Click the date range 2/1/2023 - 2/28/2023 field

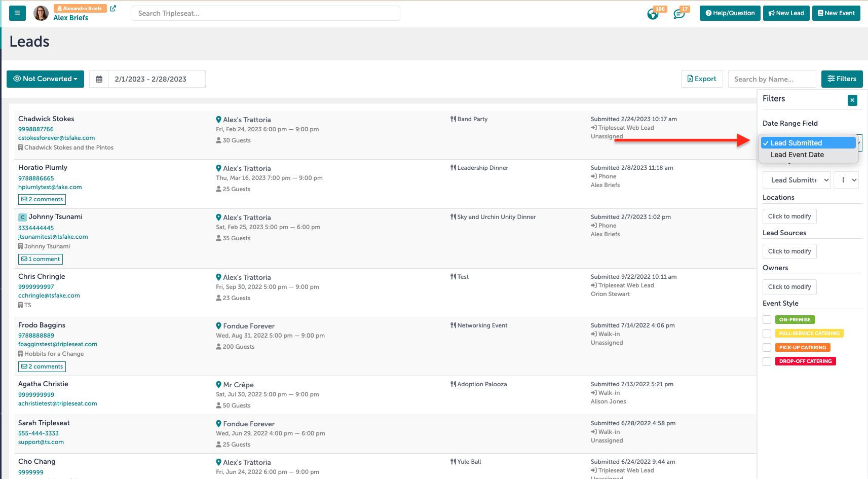pyautogui.click(x=157, y=79)
